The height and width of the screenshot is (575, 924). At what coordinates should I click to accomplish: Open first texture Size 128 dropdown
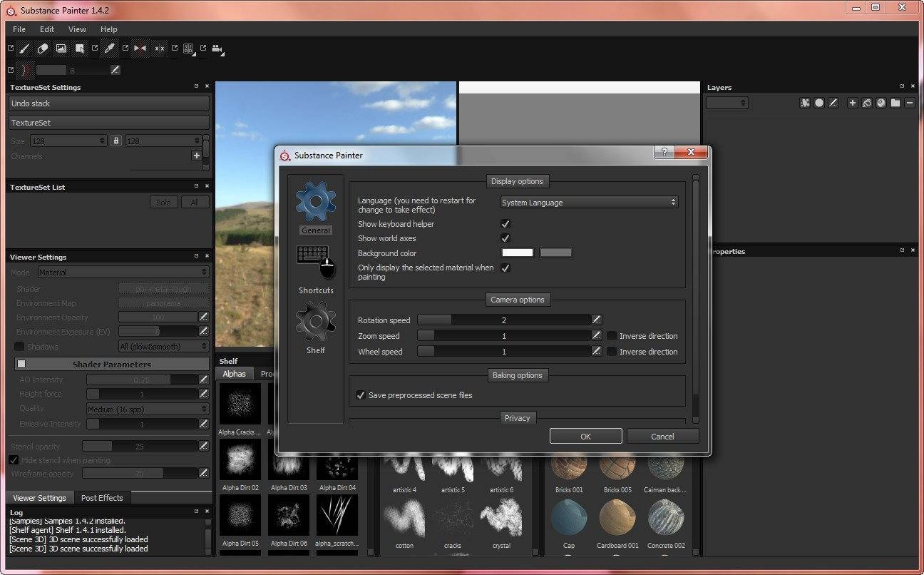click(68, 141)
